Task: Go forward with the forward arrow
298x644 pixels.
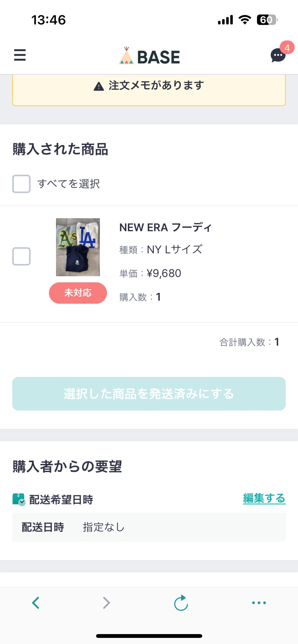Action: (106, 602)
